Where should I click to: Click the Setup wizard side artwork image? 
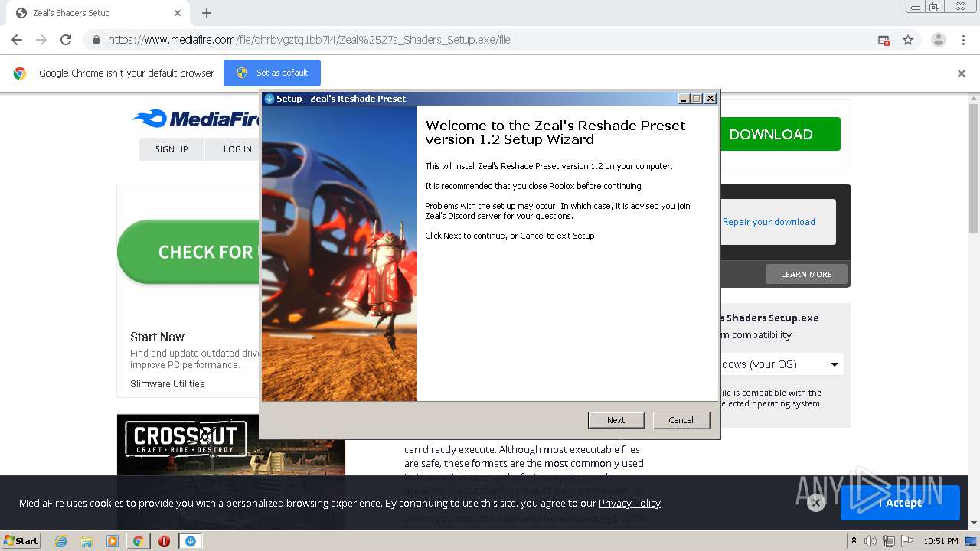pos(339,253)
